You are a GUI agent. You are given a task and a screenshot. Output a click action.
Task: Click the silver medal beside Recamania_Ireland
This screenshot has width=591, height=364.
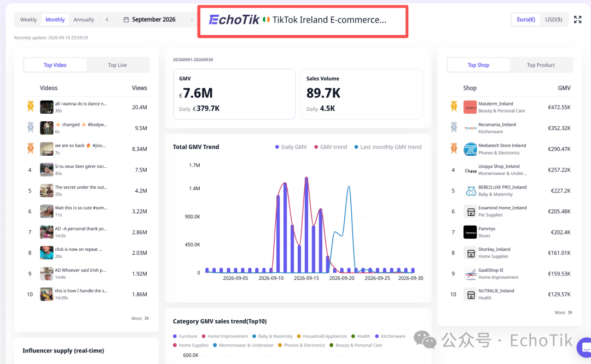tap(454, 127)
